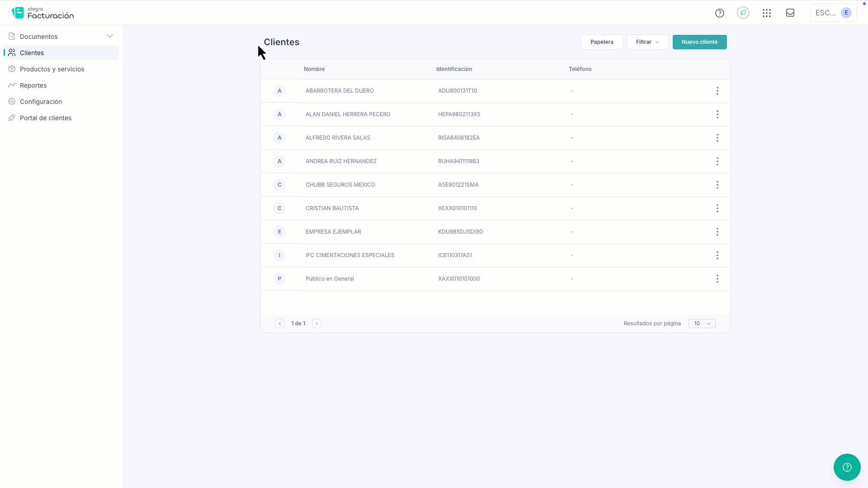The image size is (868, 488).
Task: Click the Nuevo cliente button
Action: (699, 42)
